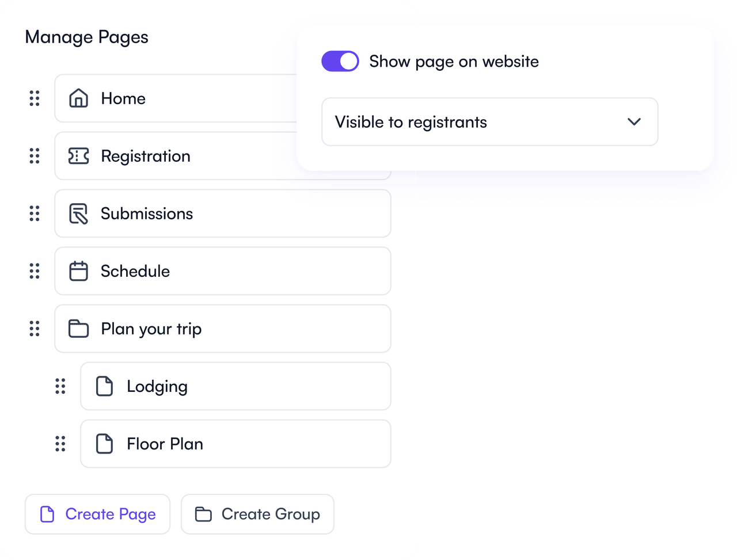Viewport: 737px width, 560px height.
Task: Click the Floor Plan page icon
Action: 104,444
